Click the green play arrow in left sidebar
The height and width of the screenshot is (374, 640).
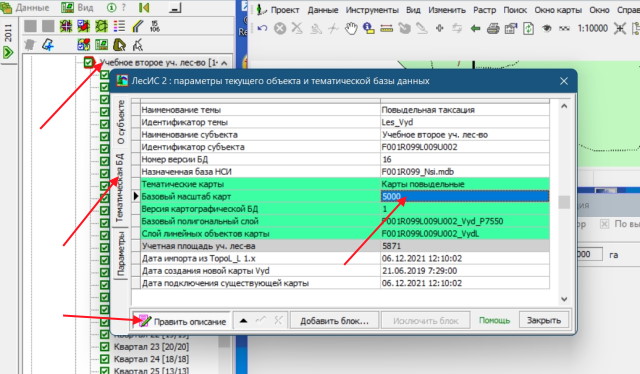(8, 52)
